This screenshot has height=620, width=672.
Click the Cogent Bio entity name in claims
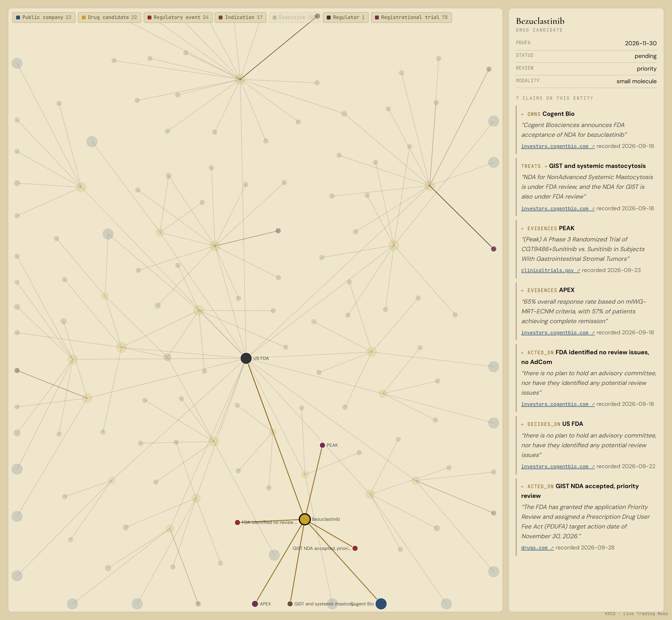point(558,114)
